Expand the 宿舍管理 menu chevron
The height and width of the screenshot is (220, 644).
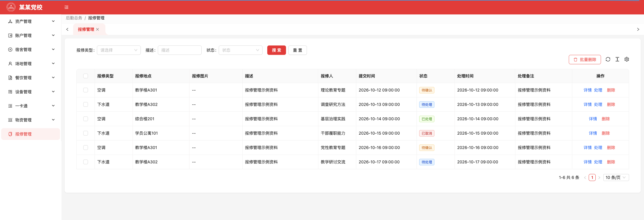[x=53, y=49]
